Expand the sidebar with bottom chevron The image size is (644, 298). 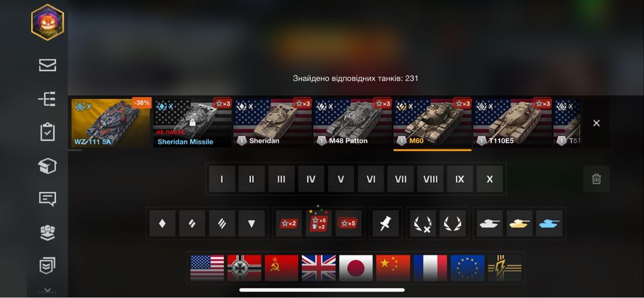point(48,290)
